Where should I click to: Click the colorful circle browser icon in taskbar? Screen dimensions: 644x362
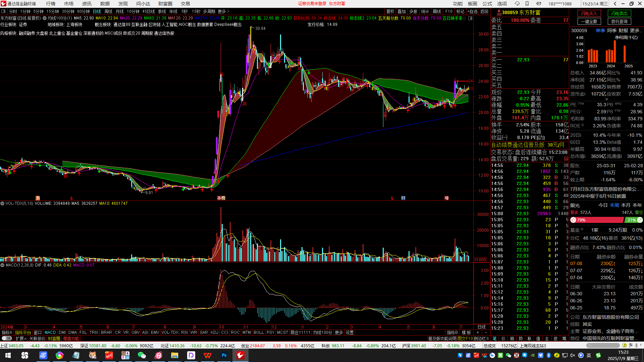(60, 355)
